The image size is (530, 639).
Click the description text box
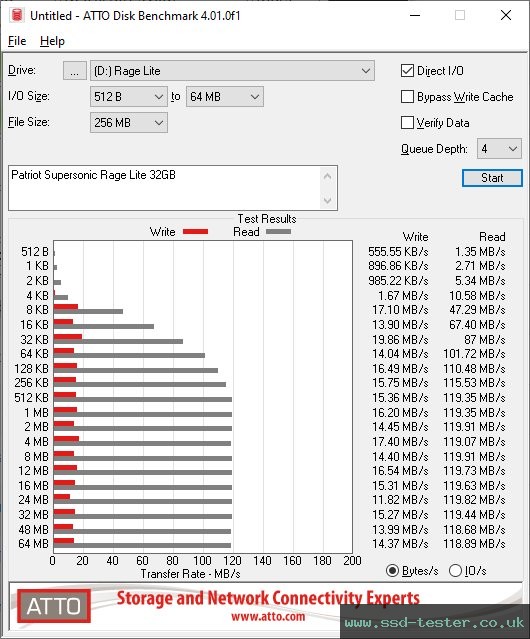click(173, 188)
